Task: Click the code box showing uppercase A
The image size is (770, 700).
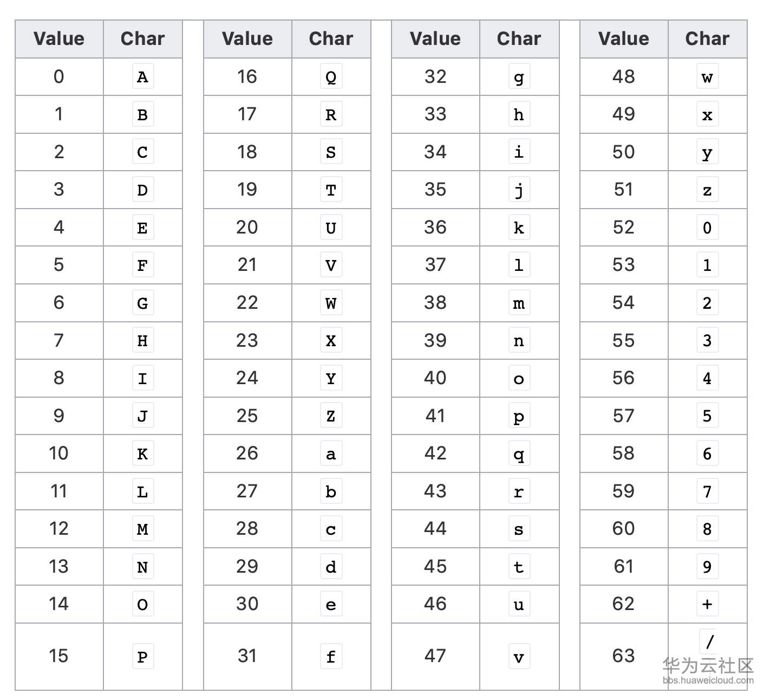Action: [x=142, y=77]
